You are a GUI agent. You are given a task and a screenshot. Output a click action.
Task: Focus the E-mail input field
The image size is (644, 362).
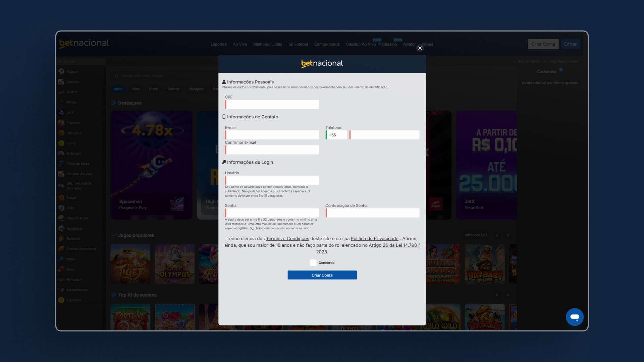(272, 135)
